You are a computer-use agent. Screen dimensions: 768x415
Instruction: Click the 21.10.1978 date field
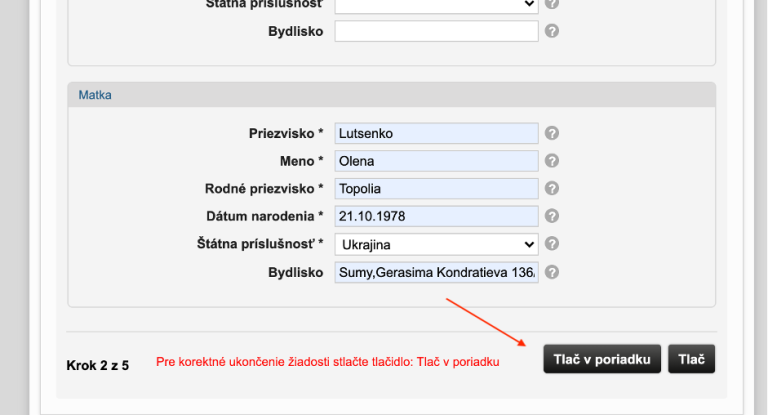[x=436, y=216]
